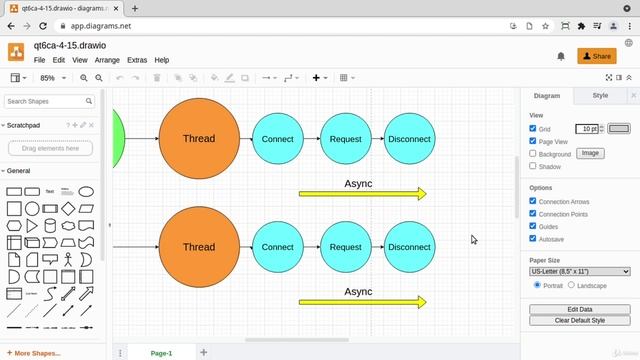Open the Connection style arrow dropdown

coord(269,78)
